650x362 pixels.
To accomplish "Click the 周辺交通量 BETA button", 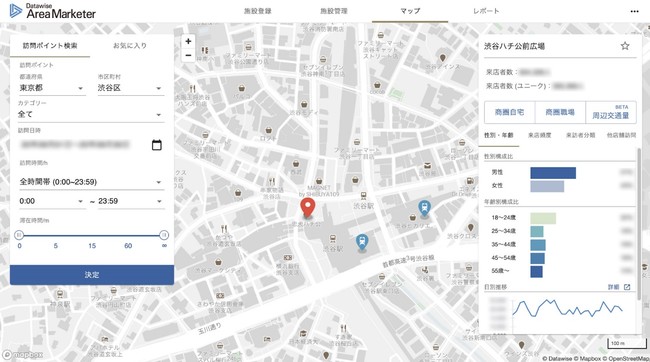I will (x=610, y=112).
